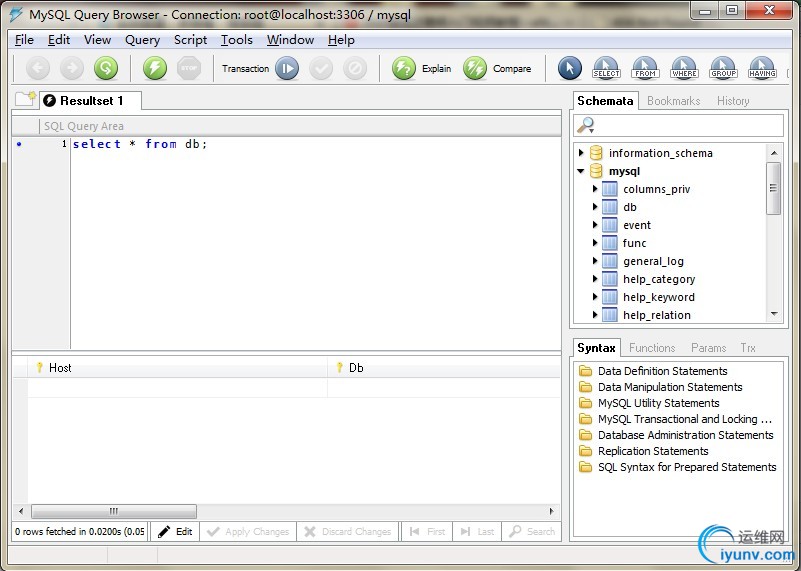Switch to the Trx tab
The height and width of the screenshot is (571, 801).
(x=748, y=348)
